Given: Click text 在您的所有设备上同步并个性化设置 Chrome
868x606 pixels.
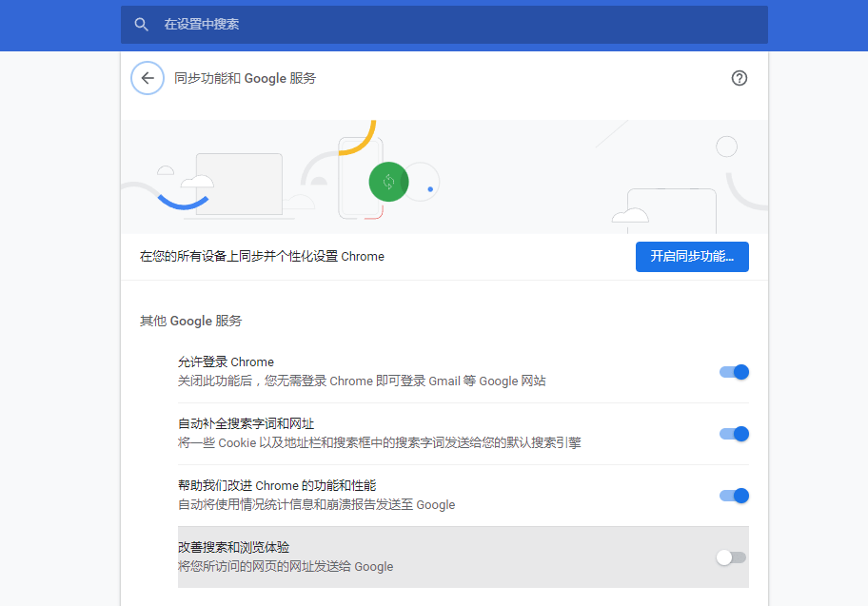Looking at the screenshot, I should tap(262, 256).
